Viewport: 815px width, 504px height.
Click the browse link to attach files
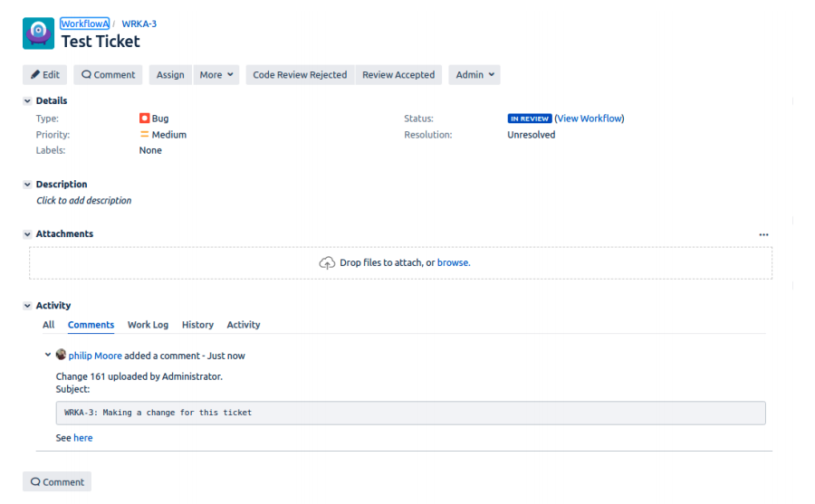click(454, 263)
